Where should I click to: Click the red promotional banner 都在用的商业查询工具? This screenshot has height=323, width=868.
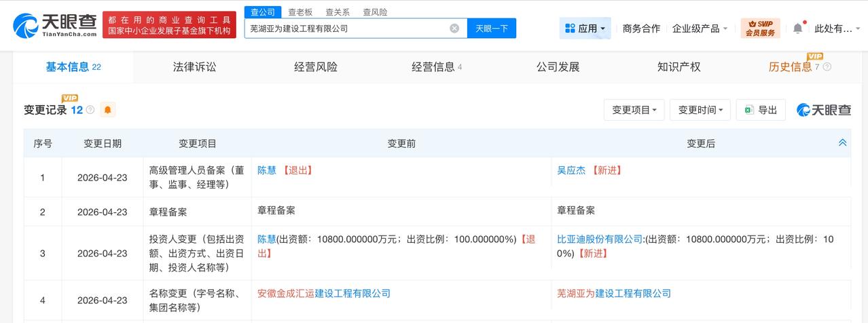click(x=169, y=24)
